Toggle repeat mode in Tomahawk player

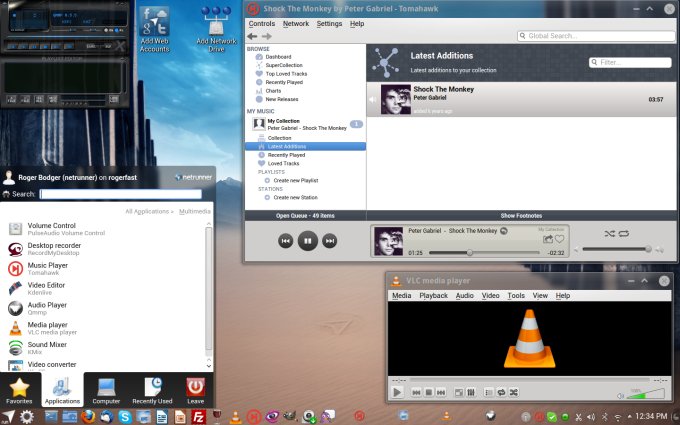(624, 233)
